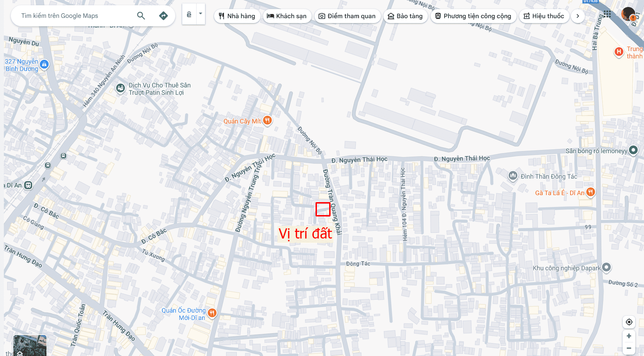The image size is (644, 356).
Task: Open the Google apps grid icon
Action: (x=607, y=14)
